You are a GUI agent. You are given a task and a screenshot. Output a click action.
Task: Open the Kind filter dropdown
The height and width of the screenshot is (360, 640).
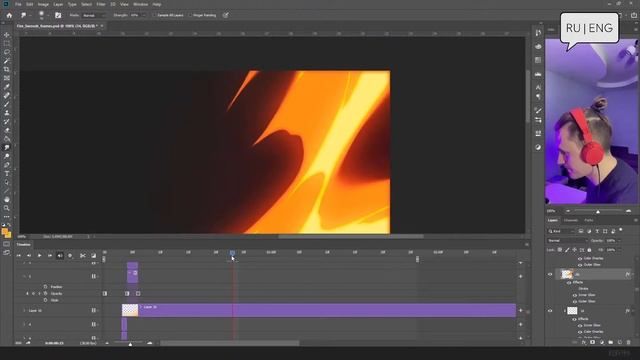[562, 231]
